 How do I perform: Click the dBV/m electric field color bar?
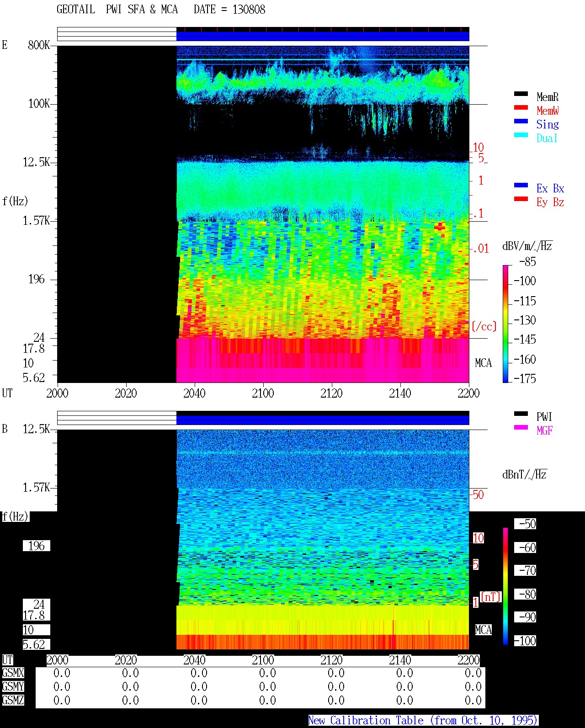coord(505,324)
